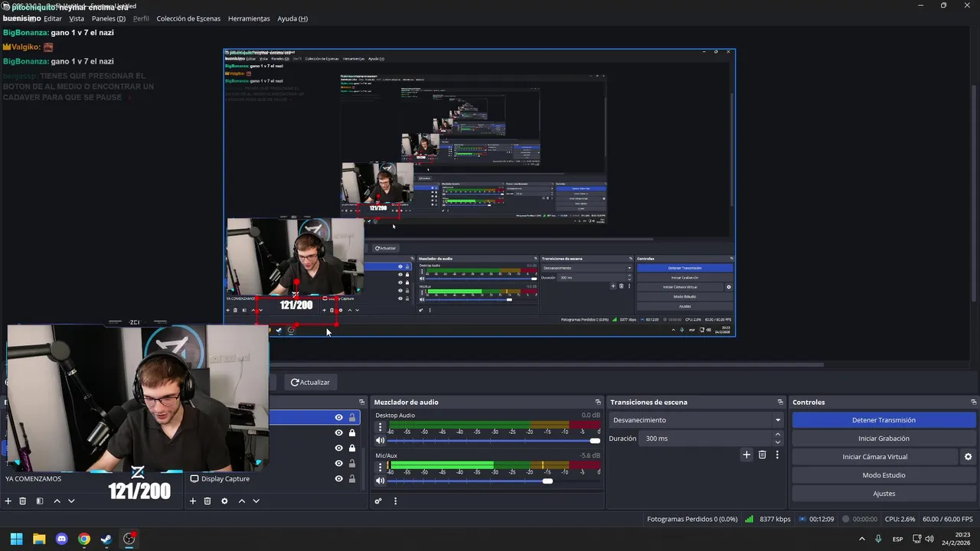The image size is (980, 551).
Task: Open Steam from the taskbar
Action: 106,539
